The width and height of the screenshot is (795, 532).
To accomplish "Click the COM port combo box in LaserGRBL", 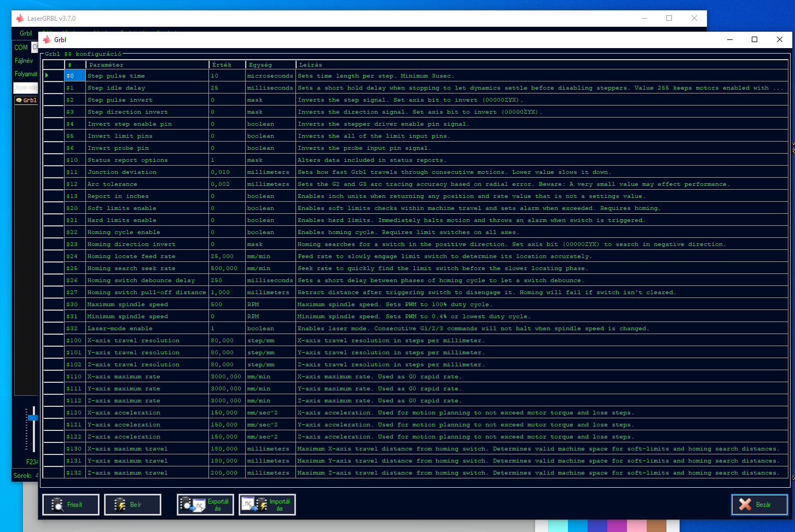I will tap(35, 48).
